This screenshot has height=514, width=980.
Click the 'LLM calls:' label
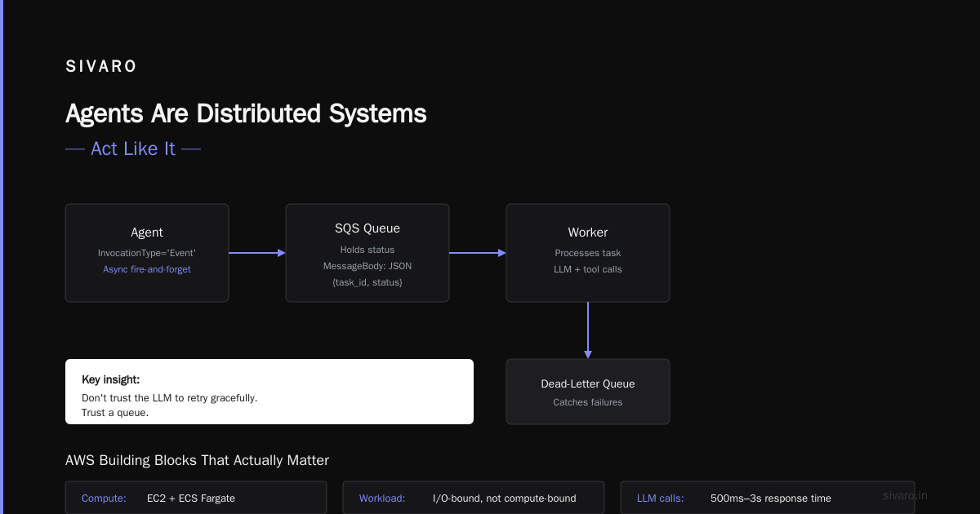[661, 498]
